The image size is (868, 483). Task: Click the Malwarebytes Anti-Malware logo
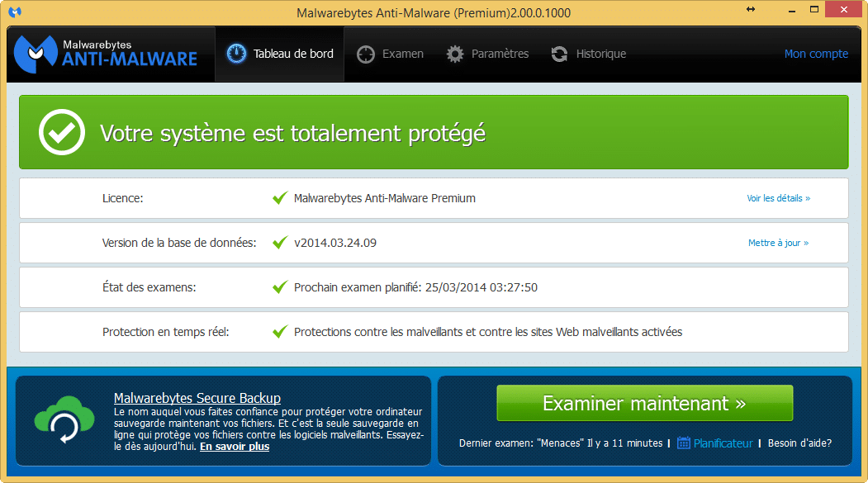[105, 54]
